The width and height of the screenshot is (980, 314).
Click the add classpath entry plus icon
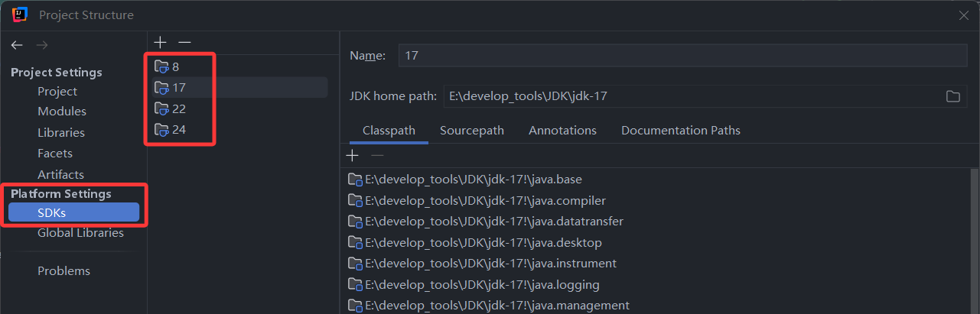(x=352, y=156)
